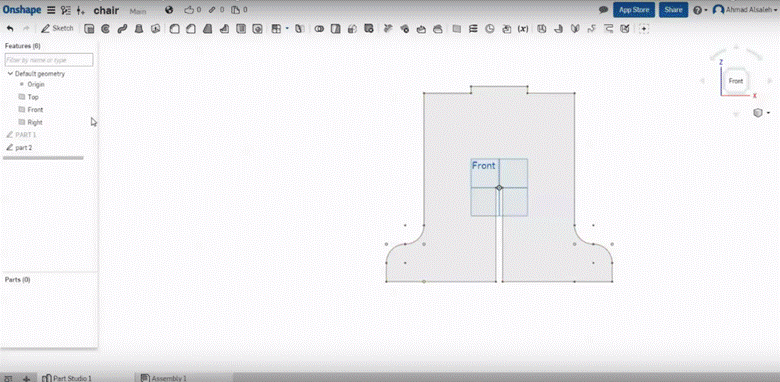Select the Split tool
Screen dimensions: 780x382
[336, 29]
